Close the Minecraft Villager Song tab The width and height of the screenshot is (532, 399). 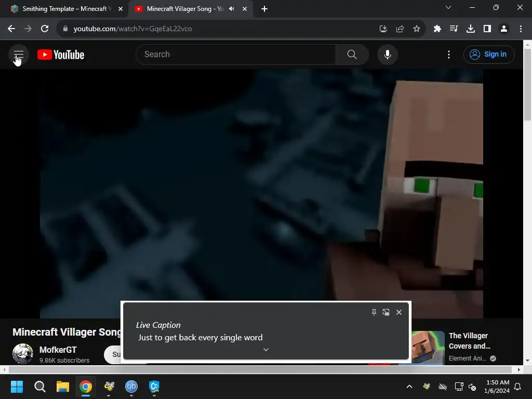coord(244,9)
